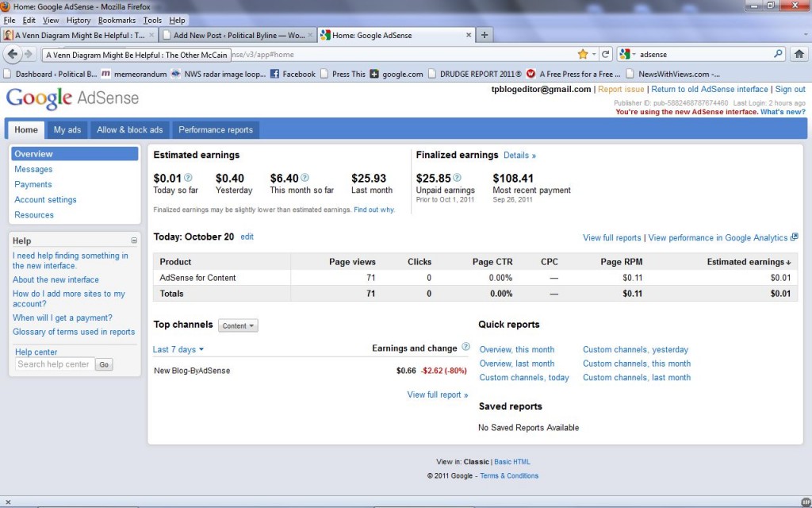Open Messages in the sidebar

coord(33,169)
